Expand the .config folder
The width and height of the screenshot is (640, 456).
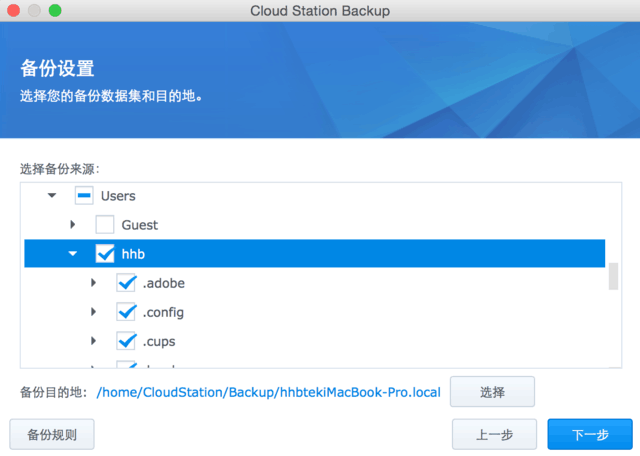click(94, 312)
